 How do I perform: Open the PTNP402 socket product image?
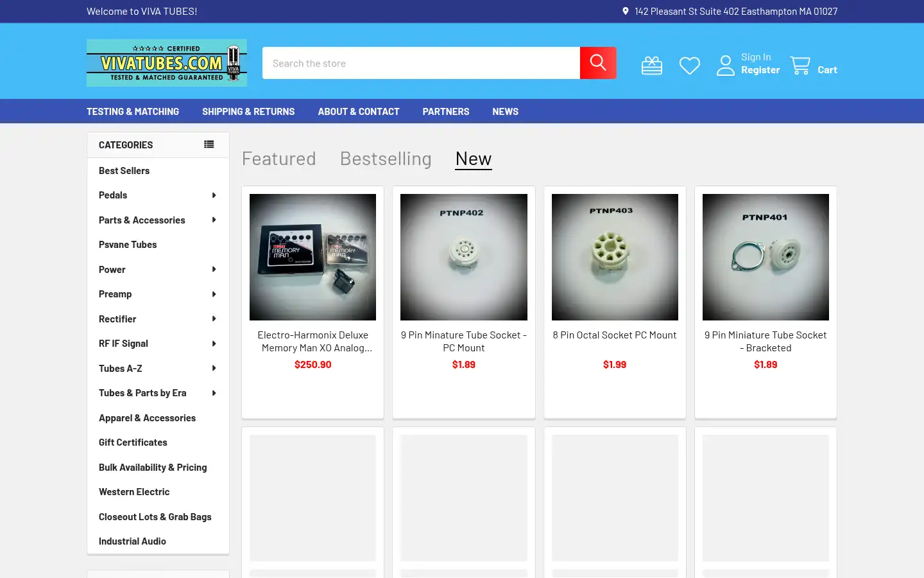tap(464, 257)
